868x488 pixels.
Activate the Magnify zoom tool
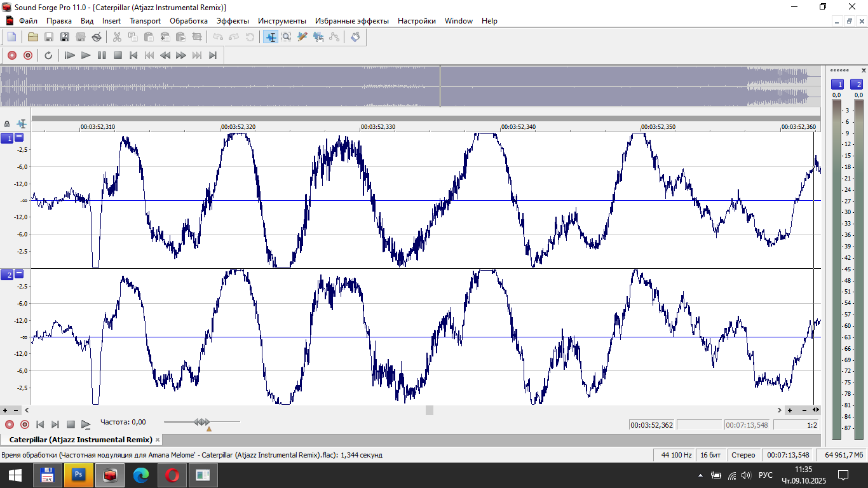[x=287, y=37]
